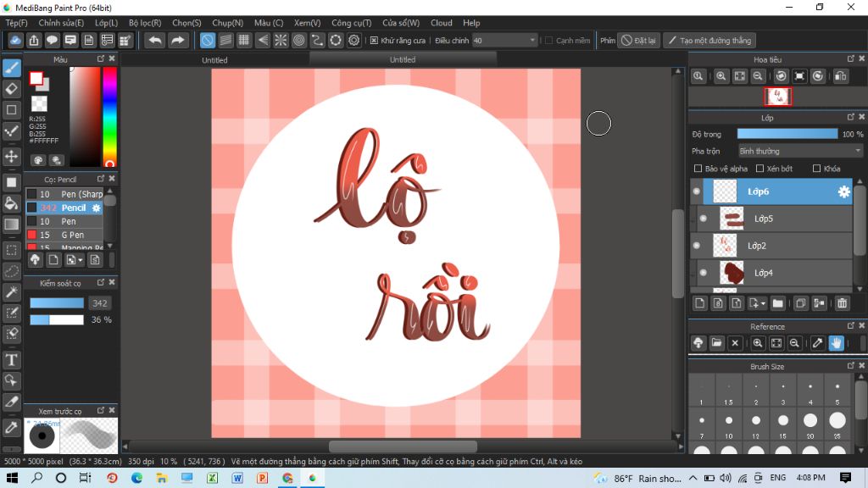Enable the Cạnh mềm checkbox
Image resolution: width=868 pixels, height=488 pixels.
point(548,41)
